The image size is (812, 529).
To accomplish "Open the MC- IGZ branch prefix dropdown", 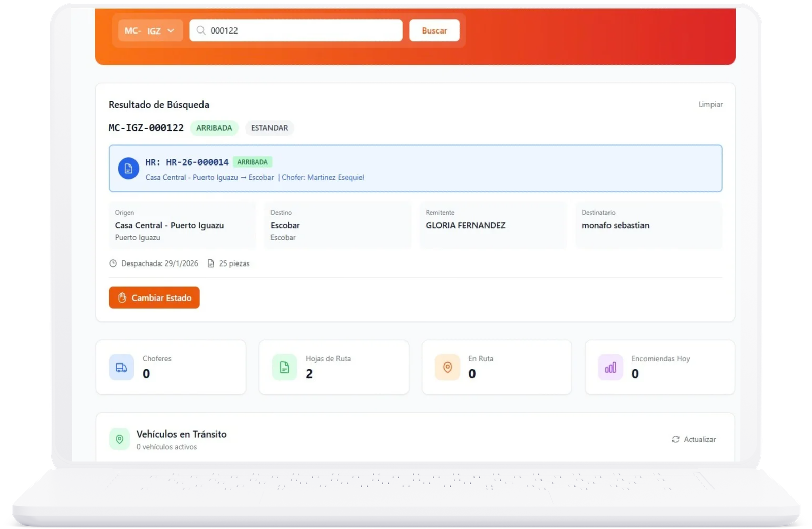I will click(x=150, y=30).
